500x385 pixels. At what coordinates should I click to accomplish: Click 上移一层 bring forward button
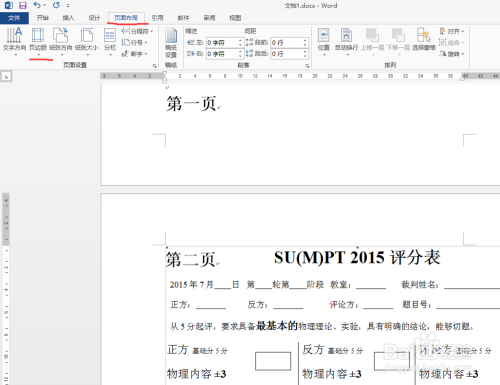[372, 41]
